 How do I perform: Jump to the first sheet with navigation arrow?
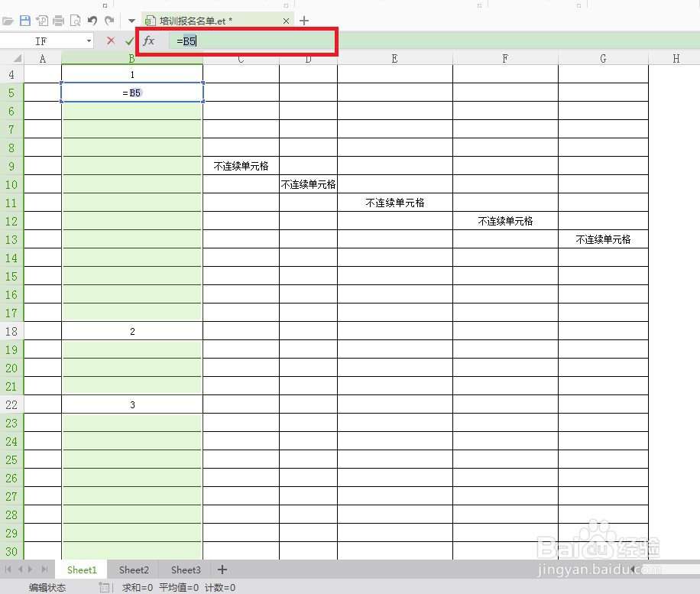8,570
